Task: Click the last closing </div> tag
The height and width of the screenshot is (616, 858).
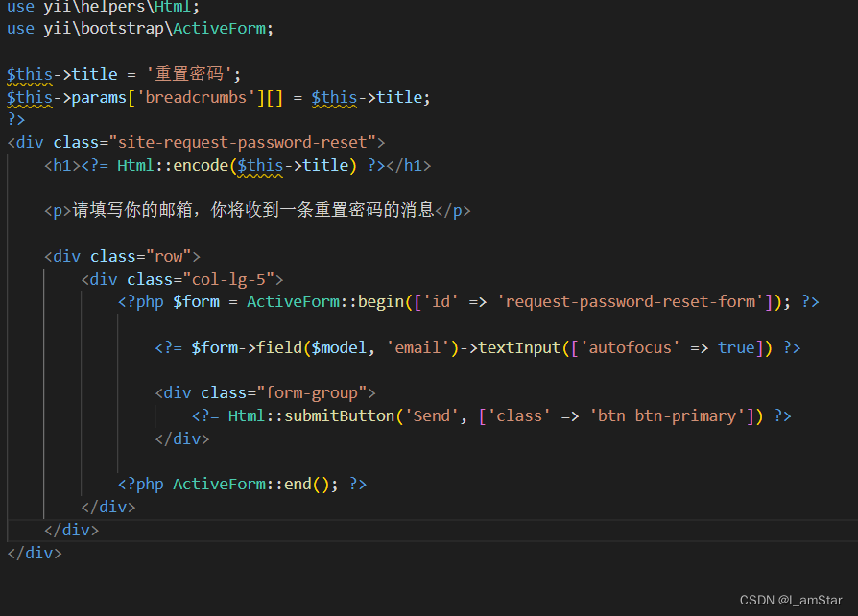Action: 35,553
